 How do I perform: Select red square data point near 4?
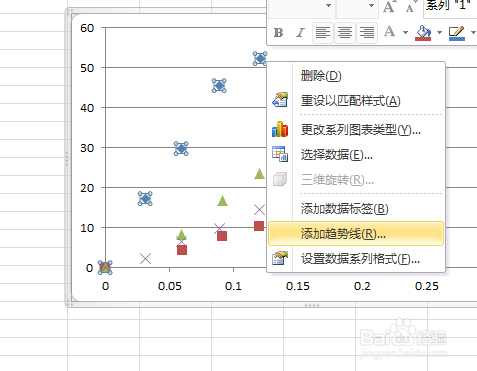point(182,250)
